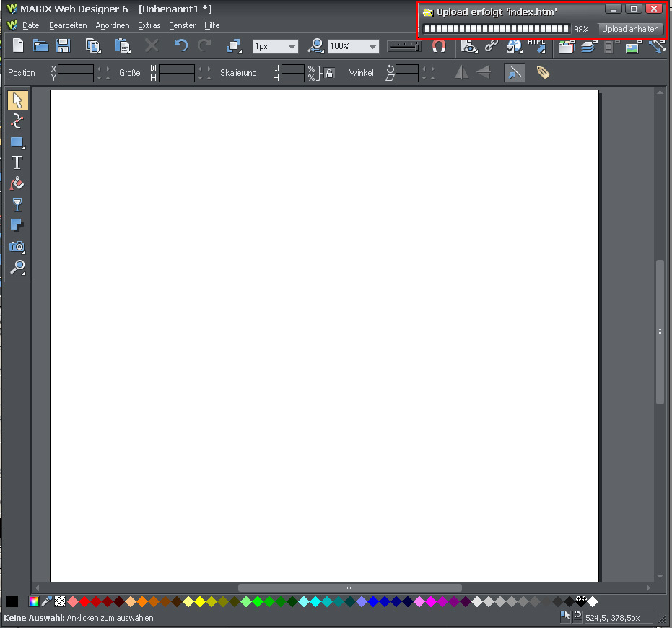Screen dimensions: 672x628
Task: Click the horizontal scrollbar thumb
Action: [x=349, y=588]
